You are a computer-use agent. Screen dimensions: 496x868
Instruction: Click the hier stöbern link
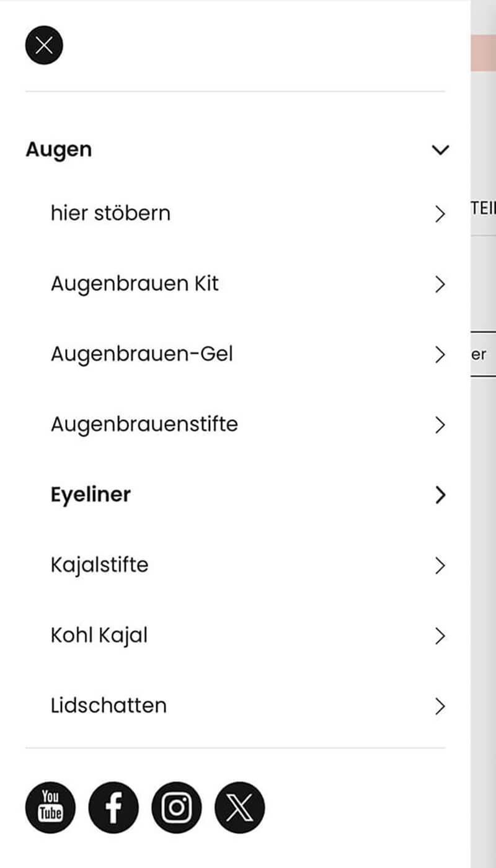(x=110, y=213)
